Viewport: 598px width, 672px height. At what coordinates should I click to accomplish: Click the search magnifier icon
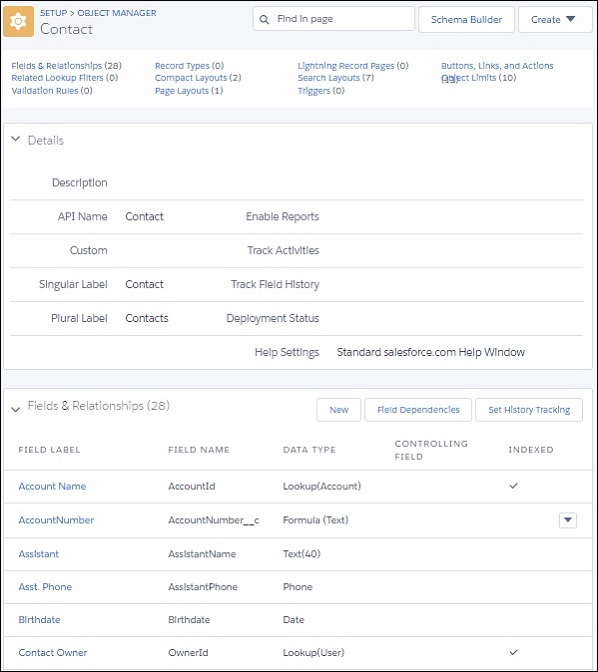coord(264,19)
